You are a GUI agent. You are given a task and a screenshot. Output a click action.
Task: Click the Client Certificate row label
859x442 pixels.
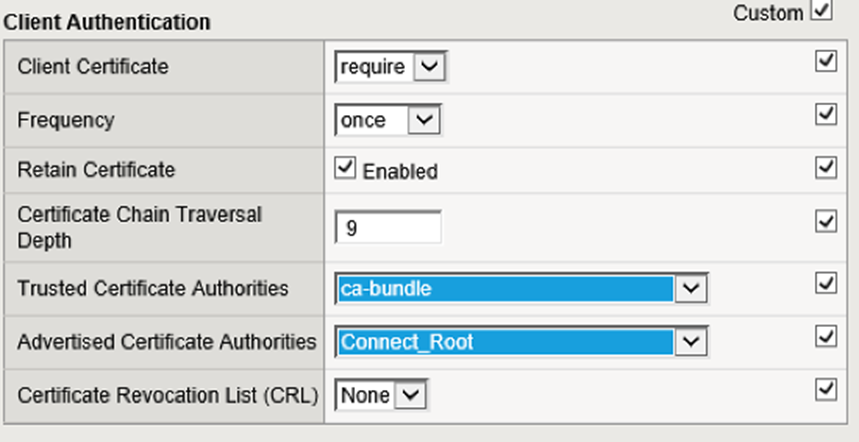coord(93,67)
